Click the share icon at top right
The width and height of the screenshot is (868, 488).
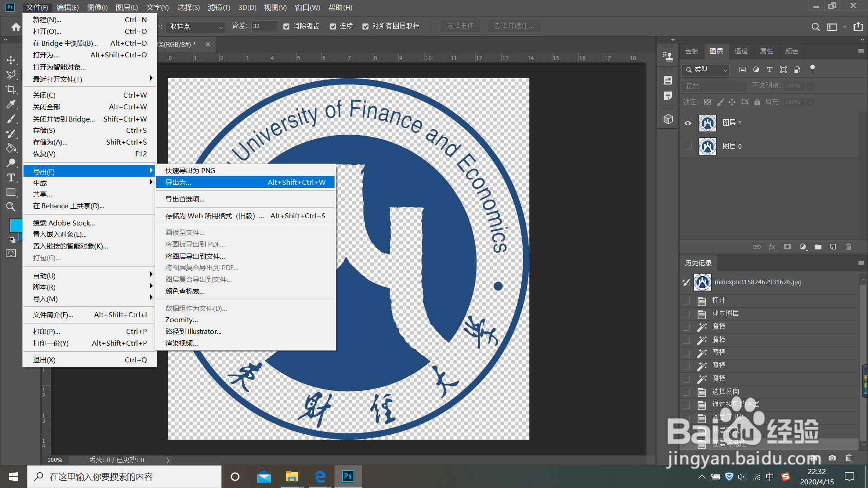[858, 27]
